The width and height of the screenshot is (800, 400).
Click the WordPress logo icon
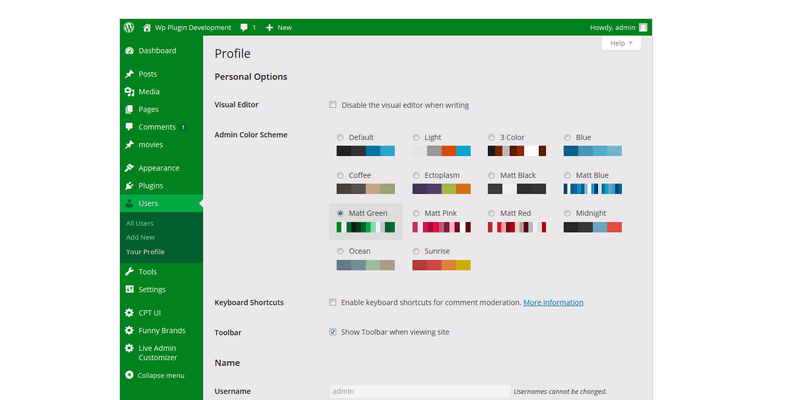point(129,27)
